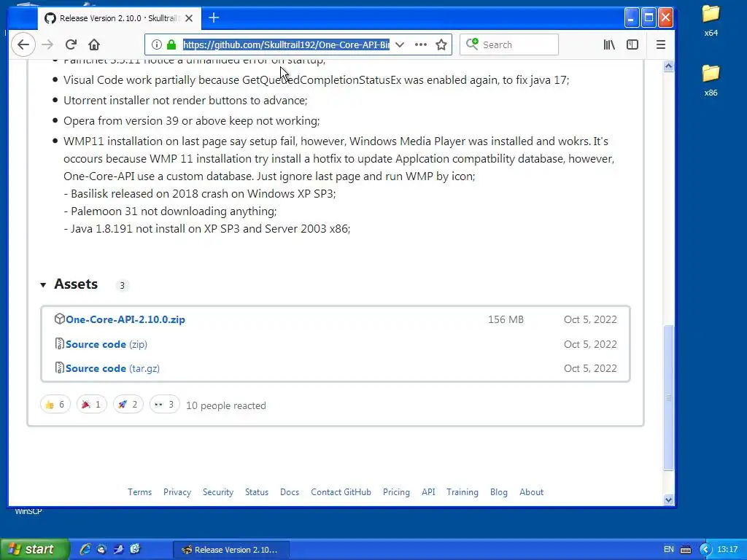Screen dimensions: 747x560
Task: Switch to Release Version 2.10.0 browser tab
Action: 118,18
